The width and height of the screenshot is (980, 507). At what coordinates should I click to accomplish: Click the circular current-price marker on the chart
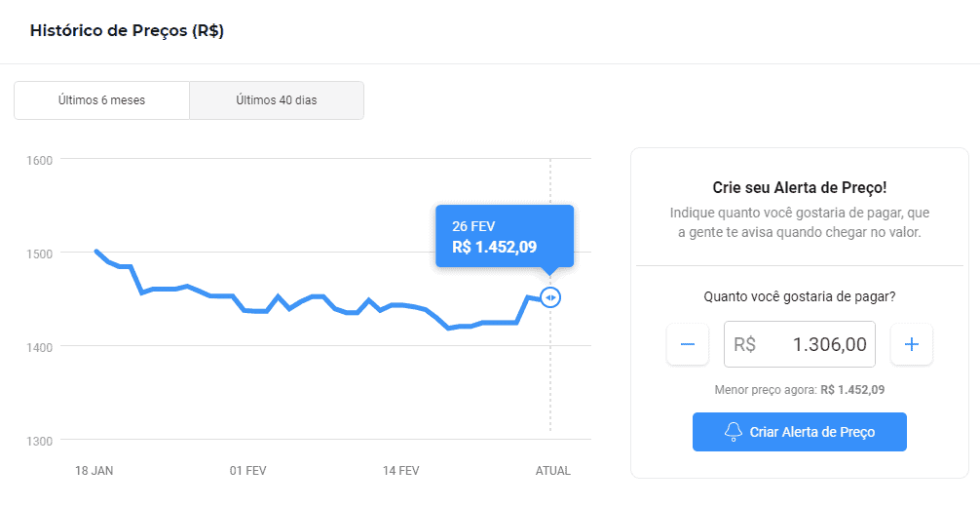[x=550, y=296]
